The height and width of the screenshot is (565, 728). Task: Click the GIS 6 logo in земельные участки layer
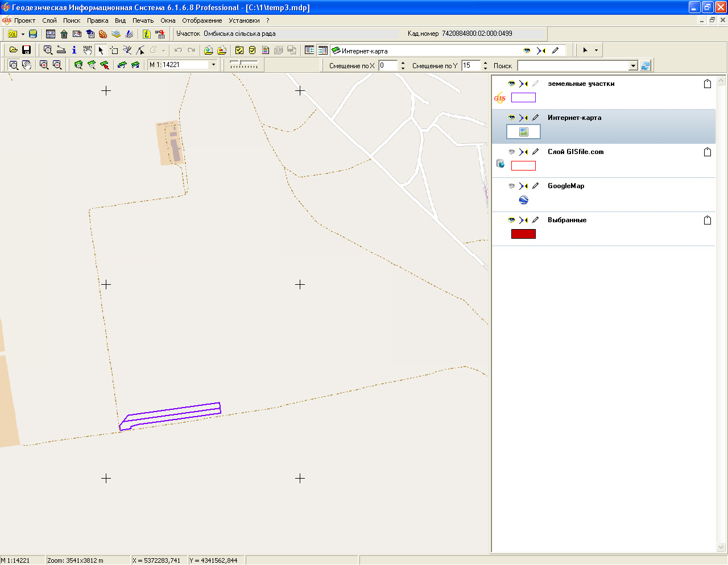[x=500, y=98]
